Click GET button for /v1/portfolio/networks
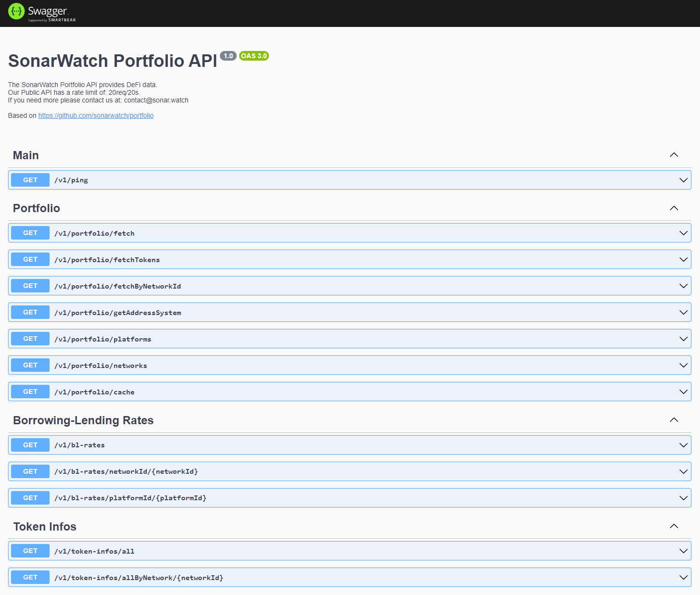 [x=30, y=365]
